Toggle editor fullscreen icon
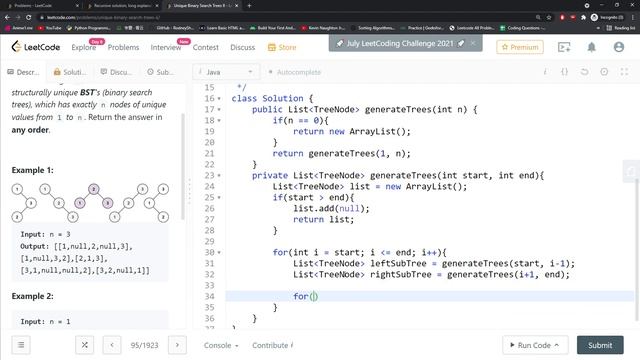Image resolution: width=640 pixels, height=360 pixels. coord(624,72)
